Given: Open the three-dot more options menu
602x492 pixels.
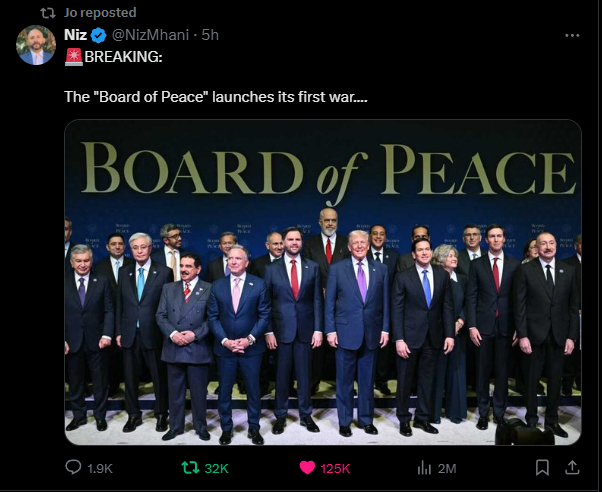Looking at the screenshot, I should pyautogui.click(x=572, y=35).
